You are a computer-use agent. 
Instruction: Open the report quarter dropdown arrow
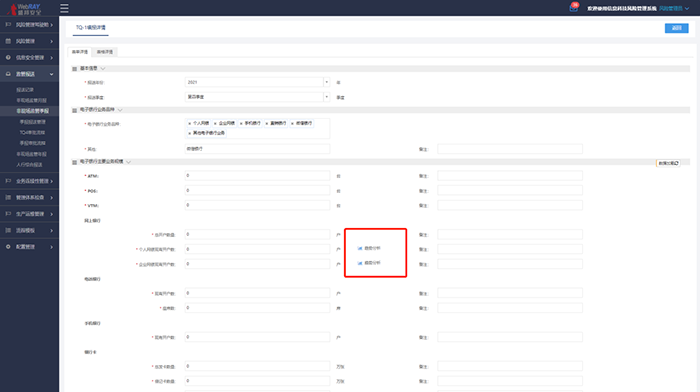[326, 97]
